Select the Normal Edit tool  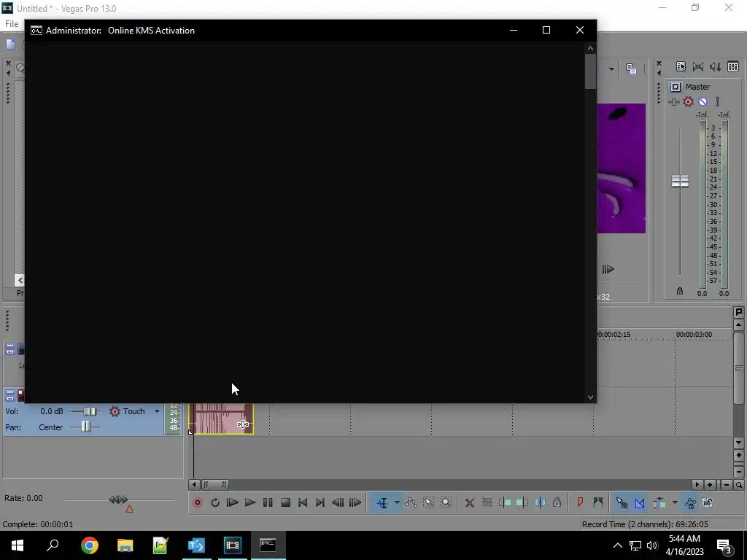tap(382, 502)
